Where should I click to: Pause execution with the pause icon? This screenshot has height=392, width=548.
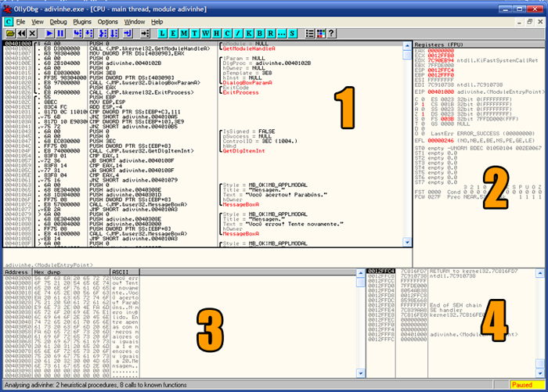click(60, 34)
